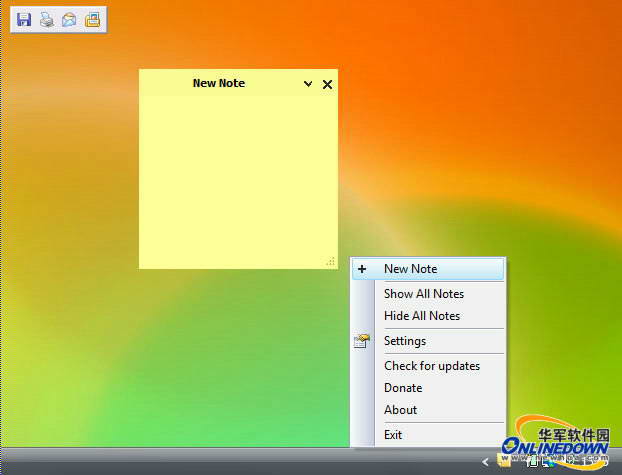
Task: Click the New Note title text on the sticky
Action: [219, 83]
